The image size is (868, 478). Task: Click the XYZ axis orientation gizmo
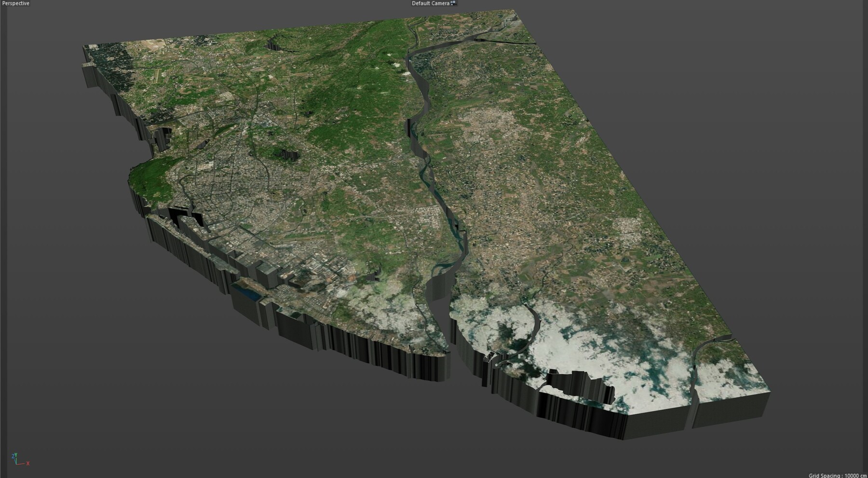(x=20, y=459)
